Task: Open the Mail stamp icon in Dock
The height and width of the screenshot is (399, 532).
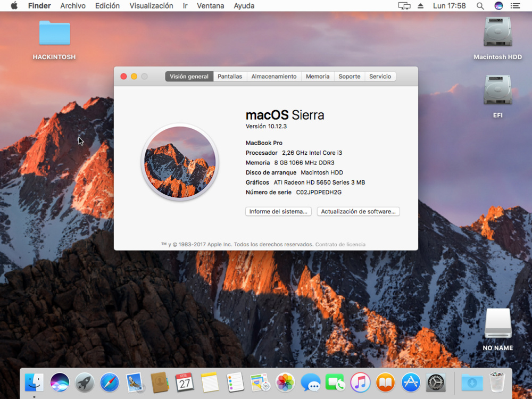Action: pyautogui.click(x=135, y=382)
